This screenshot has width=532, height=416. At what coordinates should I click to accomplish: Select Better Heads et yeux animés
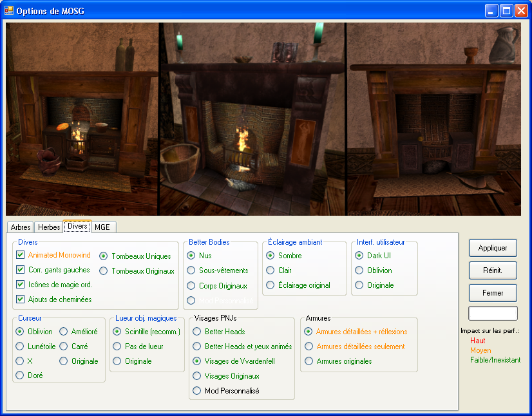(197, 346)
